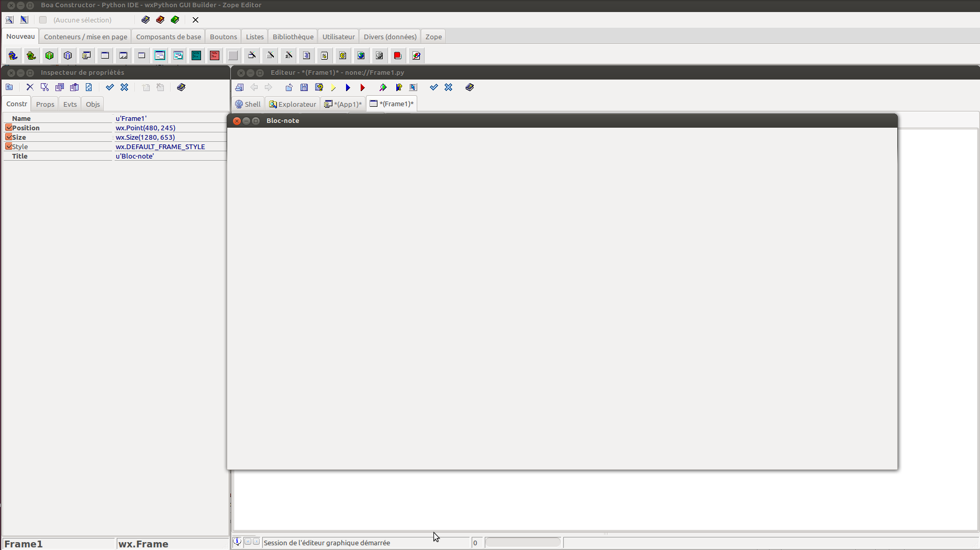Switch to Boutons palette tab
Viewport: 980px width, 550px height.
click(x=224, y=37)
